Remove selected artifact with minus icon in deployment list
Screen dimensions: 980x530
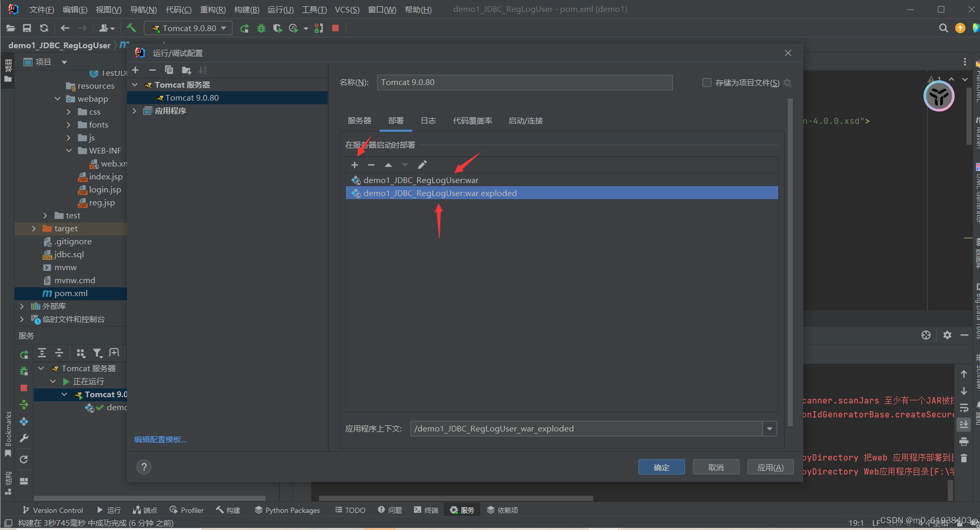pos(371,165)
